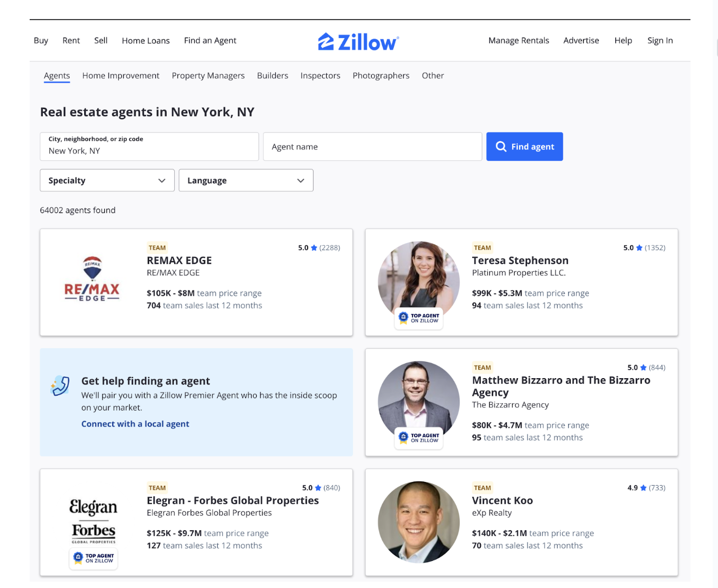Click the Sign In link
The height and width of the screenshot is (588, 718).
pyautogui.click(x=660, y=41)
